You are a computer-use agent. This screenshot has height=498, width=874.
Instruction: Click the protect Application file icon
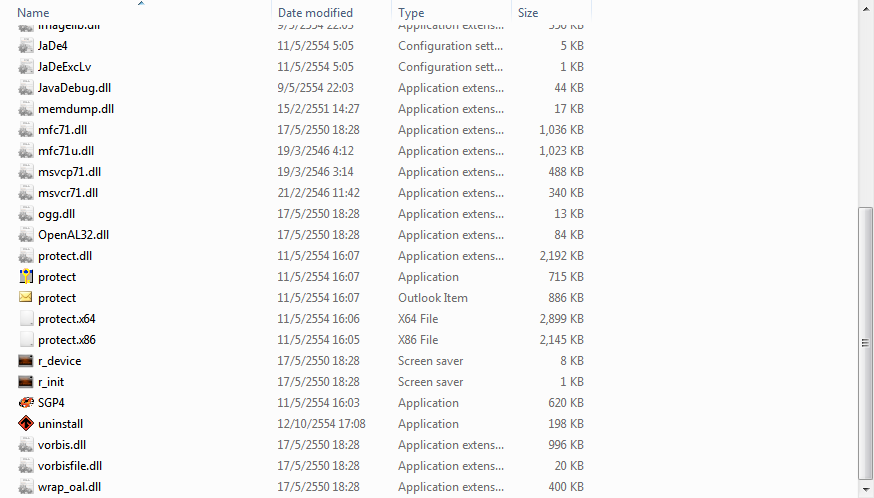[x=26, y=277]
